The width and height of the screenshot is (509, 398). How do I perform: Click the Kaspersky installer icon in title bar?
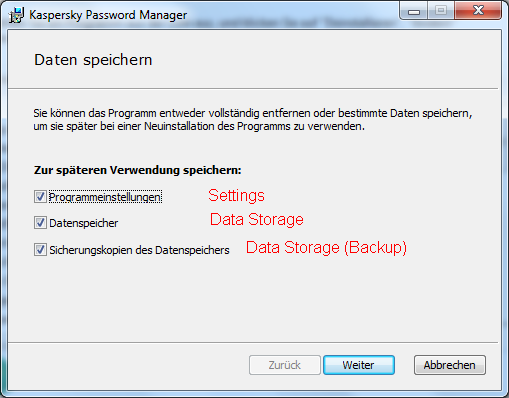pos(16,15)
